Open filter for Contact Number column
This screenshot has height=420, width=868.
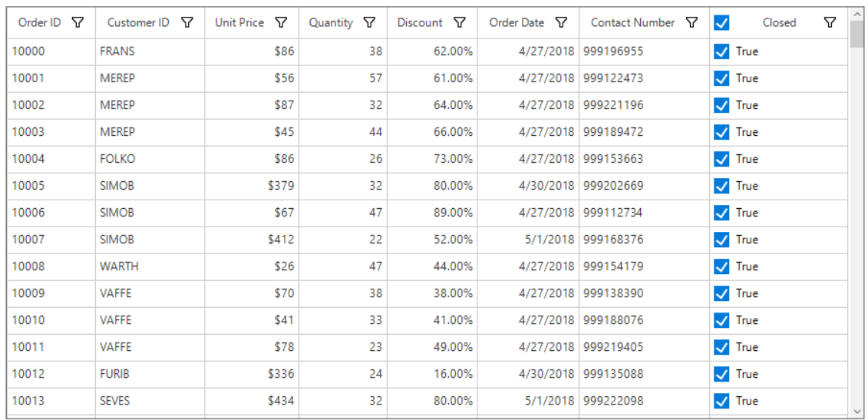691,22
